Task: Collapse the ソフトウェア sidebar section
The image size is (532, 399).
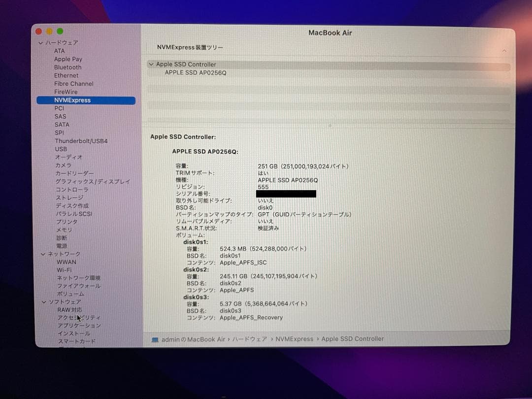Action: coord(44,301)
